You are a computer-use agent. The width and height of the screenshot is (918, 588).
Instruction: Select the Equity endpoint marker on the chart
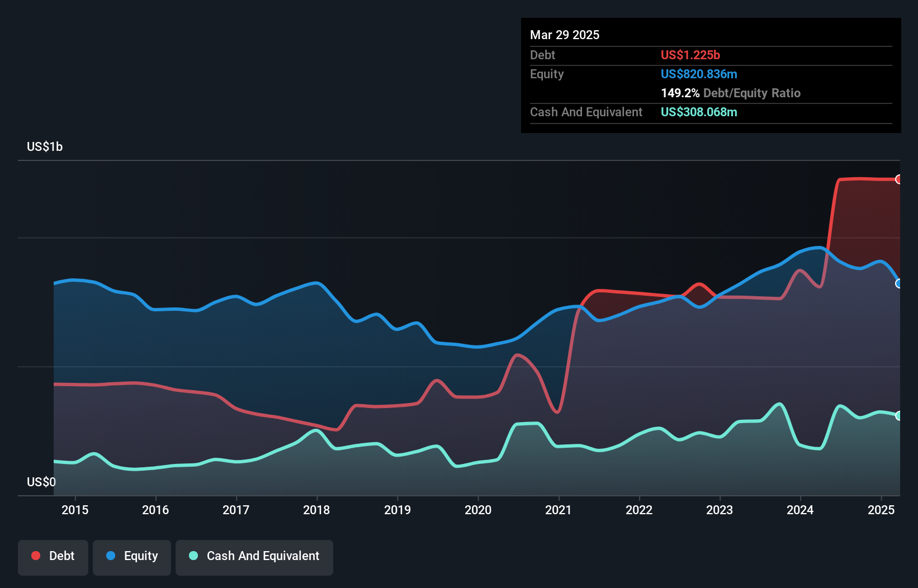pos(898,283)
